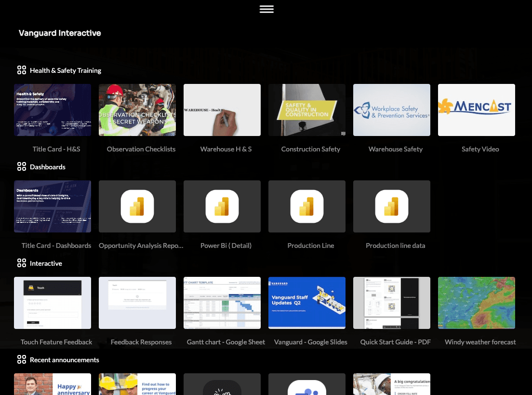Click the Recent announcements grid icon
Viewport: 532px width, 395px height.
[x=22, y=359]
